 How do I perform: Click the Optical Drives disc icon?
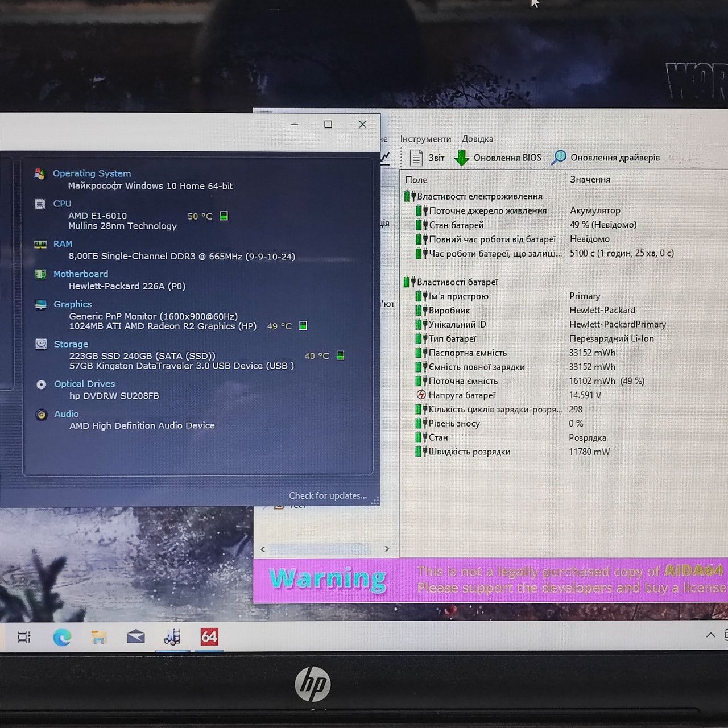pyautogui.click(x=42, y=384)
